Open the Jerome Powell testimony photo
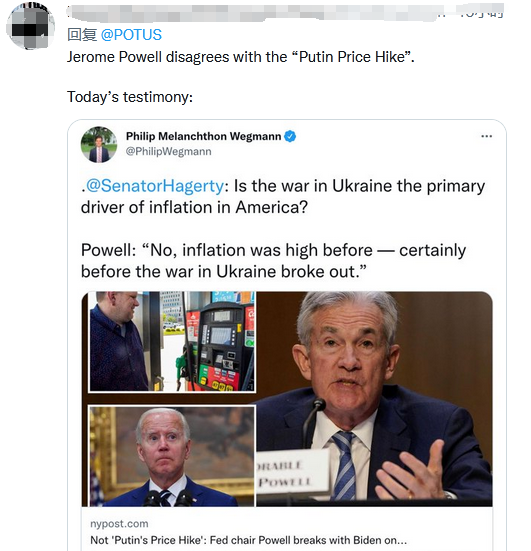Image resolution: width=531 pixels, height=551 pixels. 375,399
